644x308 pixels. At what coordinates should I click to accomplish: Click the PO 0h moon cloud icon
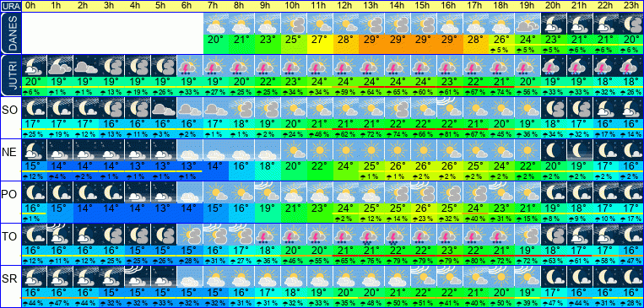(x=34, y=192)
